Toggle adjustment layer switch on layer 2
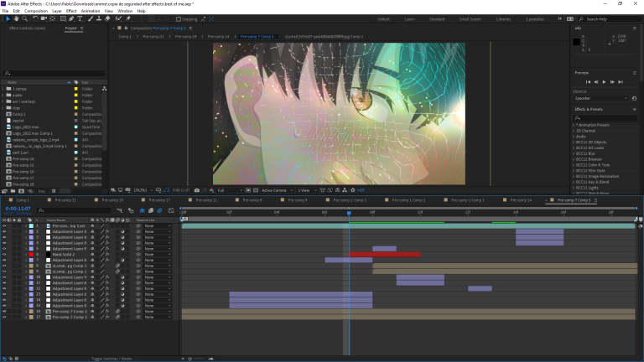 click(122, 231)
